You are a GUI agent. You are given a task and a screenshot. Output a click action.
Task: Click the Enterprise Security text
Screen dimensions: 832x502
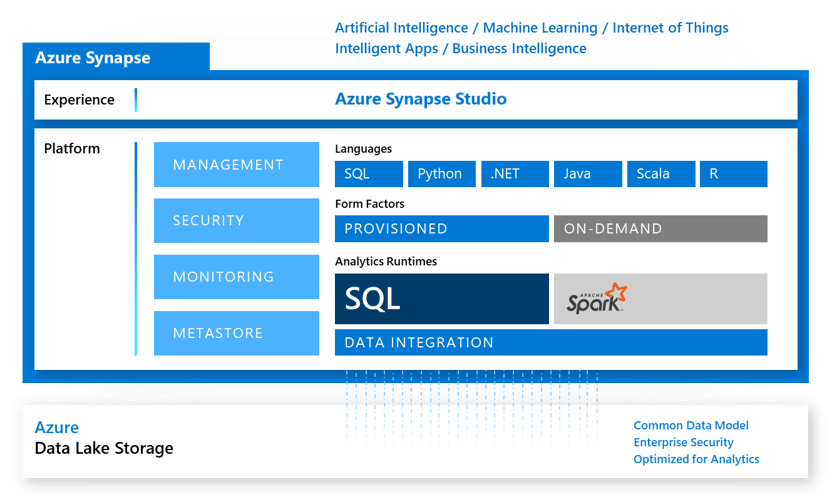[x=683, y=443]
